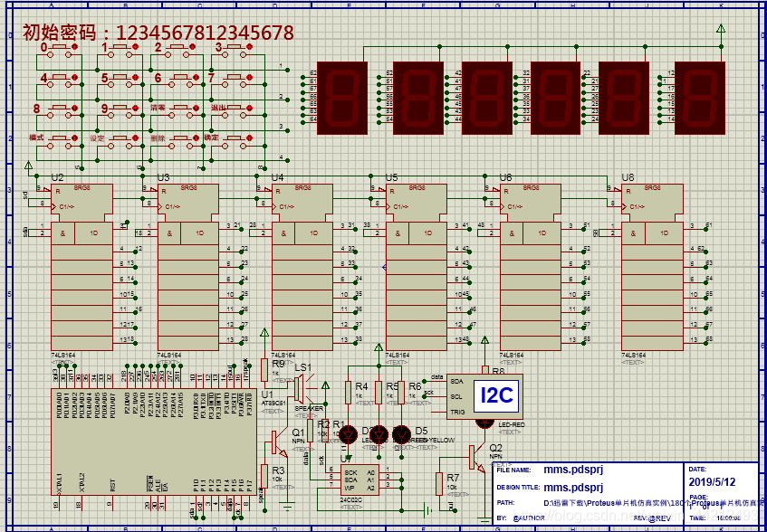Select the U2 74LS164 shift register
The width and height of the screenshot is (767, 532).
click(x=80, y=268)
